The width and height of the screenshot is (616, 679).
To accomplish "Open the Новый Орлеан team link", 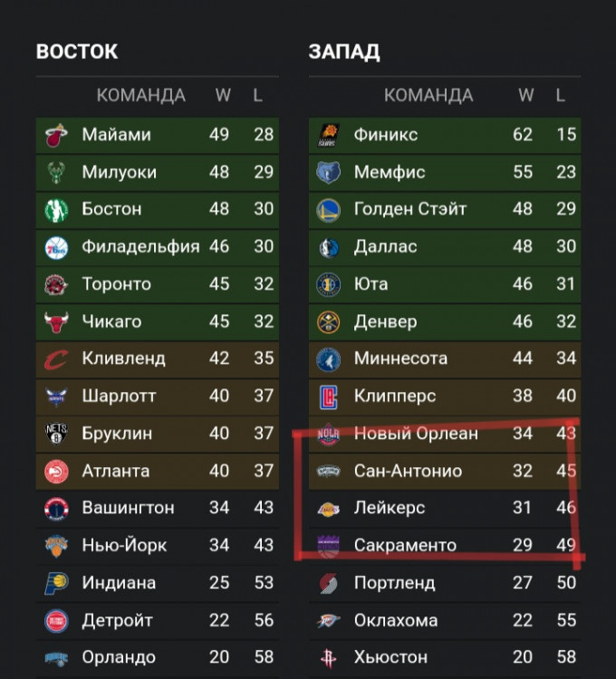I will (x=416, y=433).
